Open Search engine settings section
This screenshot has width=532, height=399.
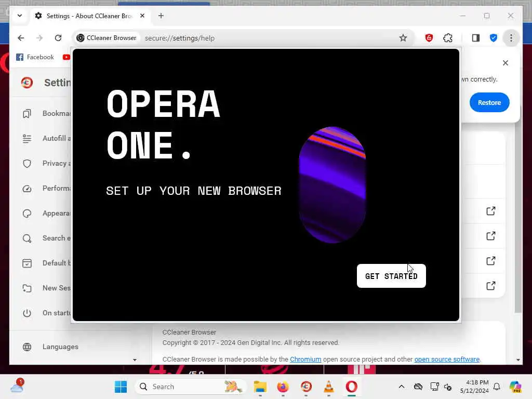47,238
